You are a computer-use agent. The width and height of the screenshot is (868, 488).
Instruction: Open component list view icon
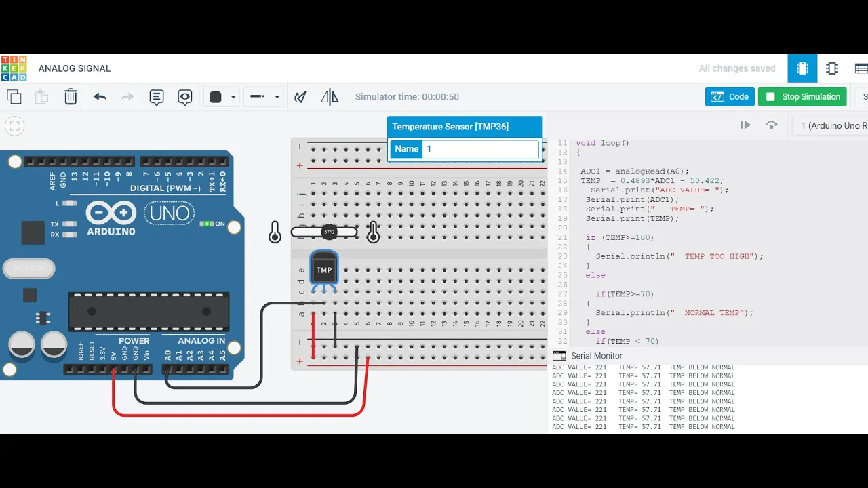pos(860,68)
